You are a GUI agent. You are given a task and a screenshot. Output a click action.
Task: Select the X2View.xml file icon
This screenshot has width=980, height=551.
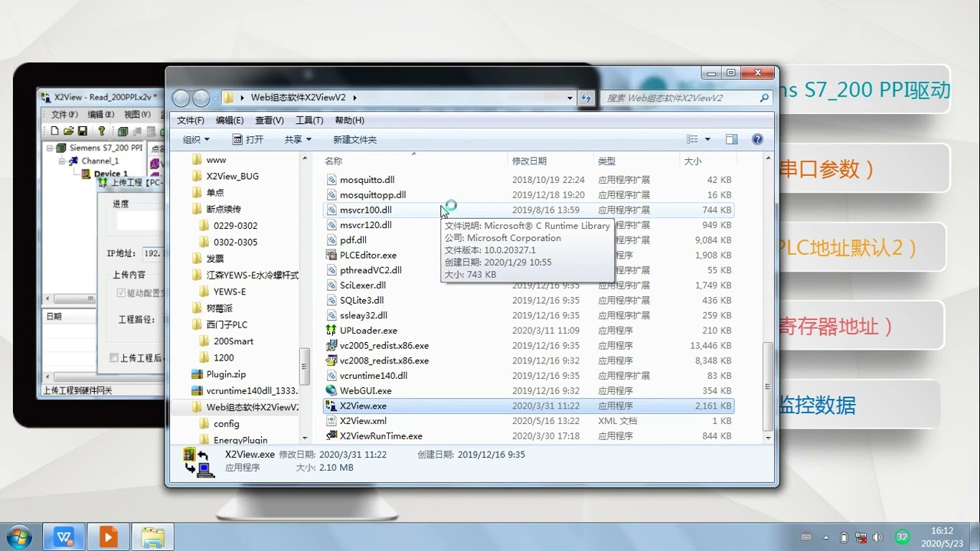pos(332,421)
